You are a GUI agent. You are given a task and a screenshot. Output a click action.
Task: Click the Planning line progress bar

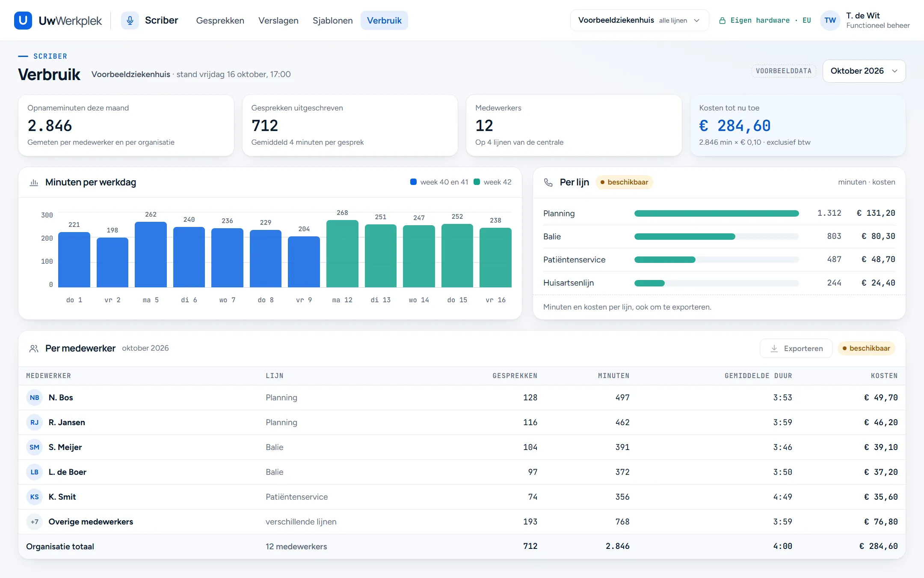point(717,214)
